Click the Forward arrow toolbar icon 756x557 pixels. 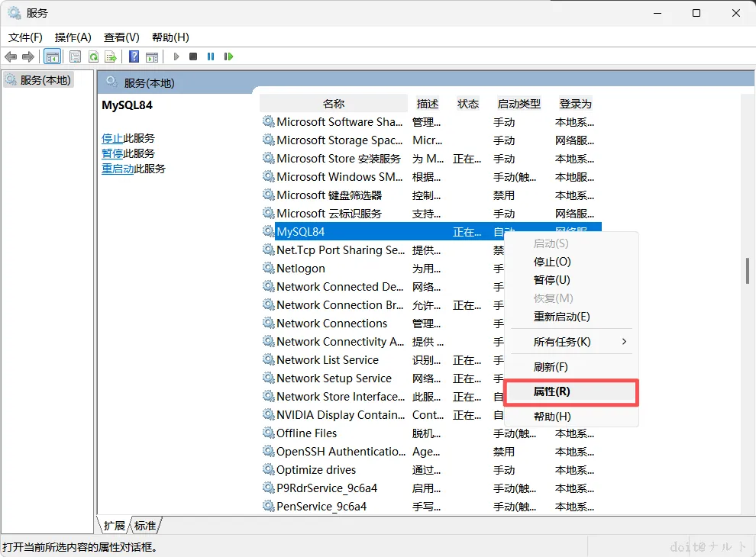pyautogui.click(x=28, y=57)
